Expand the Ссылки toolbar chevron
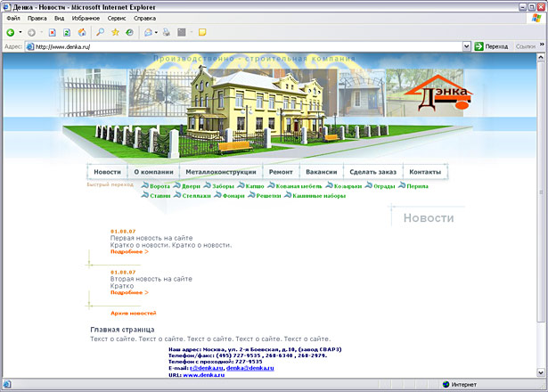This screenshot has width=548, height=392. click(542, 45)
